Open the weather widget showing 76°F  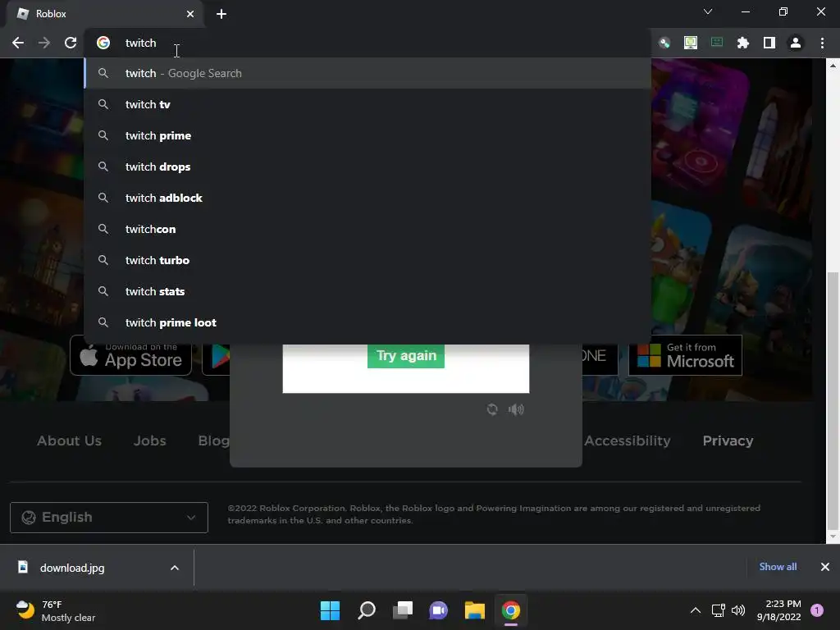click(56, 611)
